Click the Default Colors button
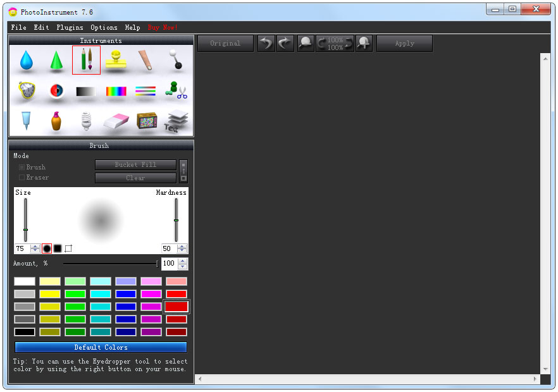 101,347
